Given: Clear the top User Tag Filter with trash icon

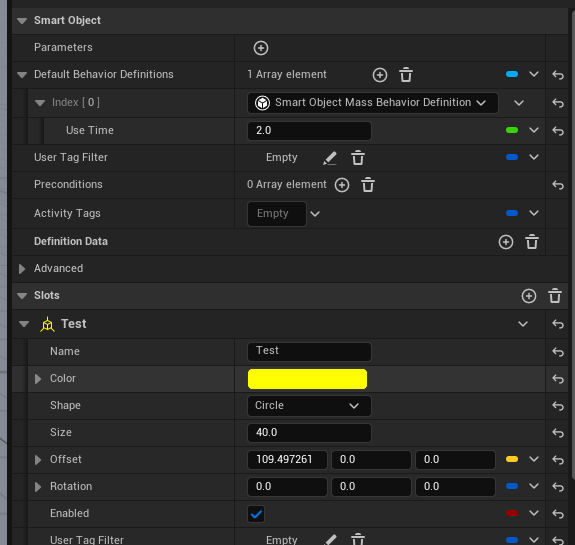Looking at the screenshot, I should 358,158.
